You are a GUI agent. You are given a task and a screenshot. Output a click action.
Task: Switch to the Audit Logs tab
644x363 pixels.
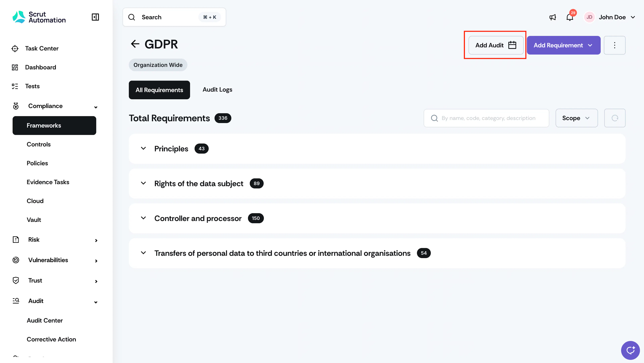[217, 90]
